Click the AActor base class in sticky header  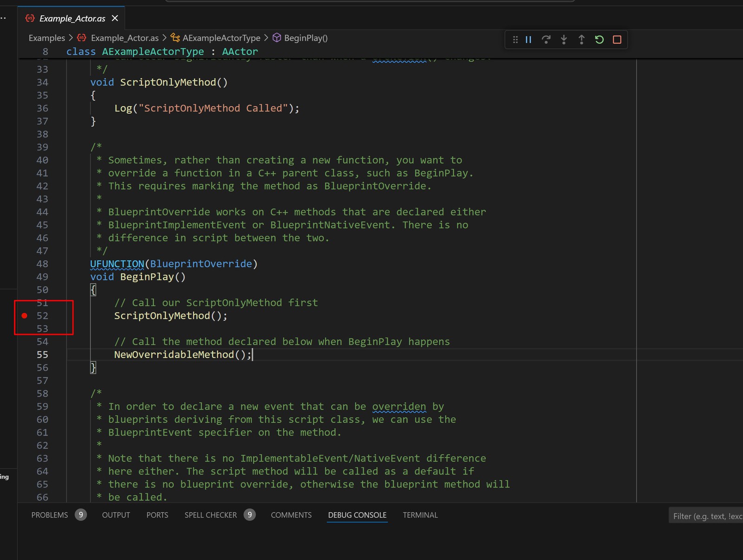(x=240, y=52)
